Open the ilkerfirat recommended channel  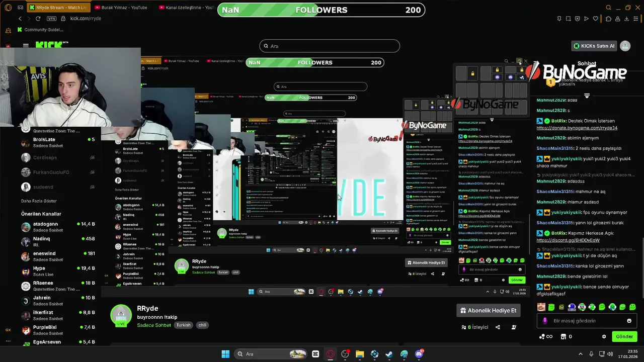[x=58, y=315]
